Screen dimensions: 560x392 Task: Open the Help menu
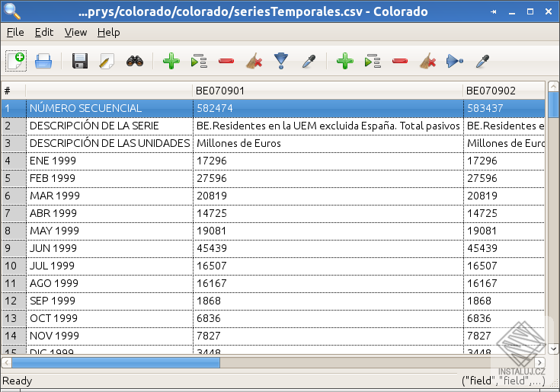pos(108,33)
